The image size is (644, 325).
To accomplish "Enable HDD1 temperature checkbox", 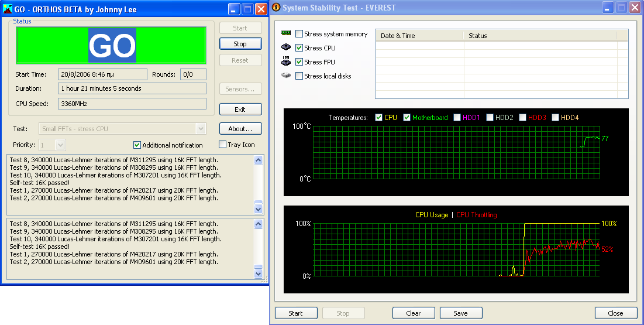I will point(457,117).
